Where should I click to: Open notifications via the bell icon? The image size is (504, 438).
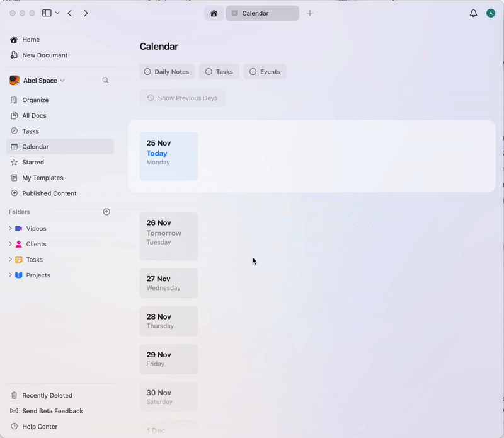473,13
